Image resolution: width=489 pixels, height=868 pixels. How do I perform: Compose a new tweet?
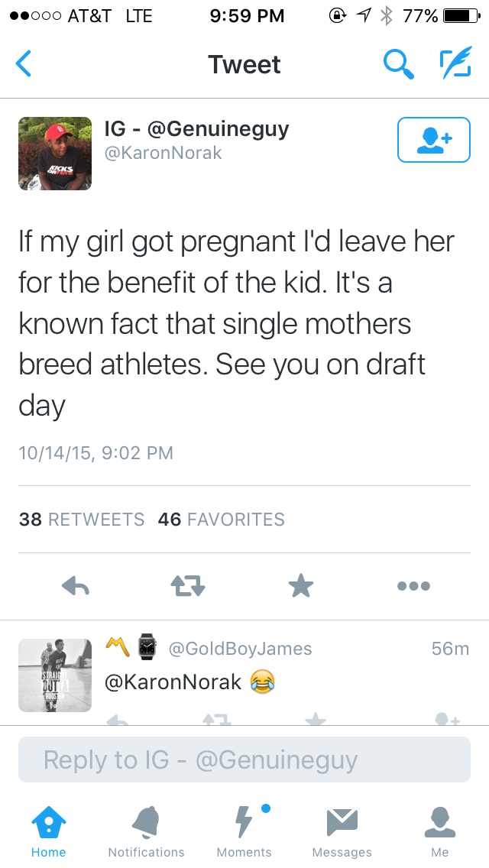point(455,64)
